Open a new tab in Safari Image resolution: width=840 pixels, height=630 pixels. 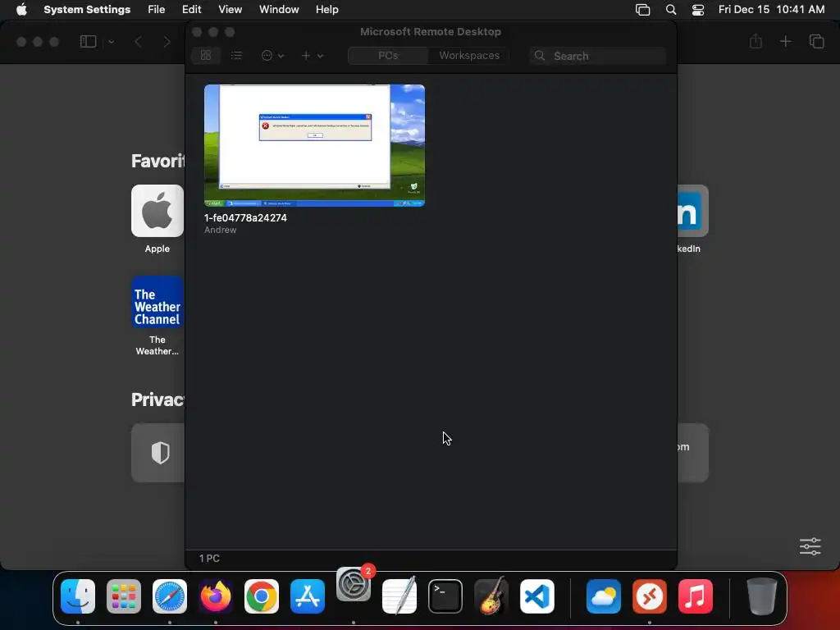coord(785,41)
